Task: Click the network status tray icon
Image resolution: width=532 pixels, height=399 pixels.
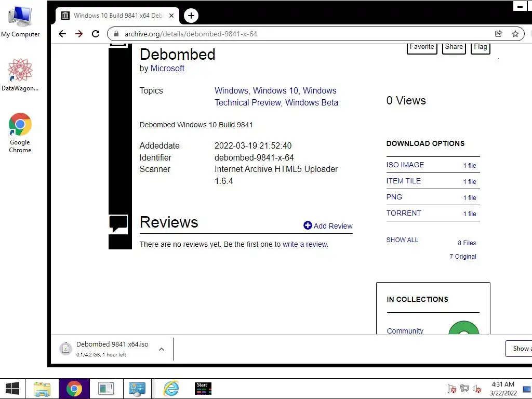Action: [464, 389]
